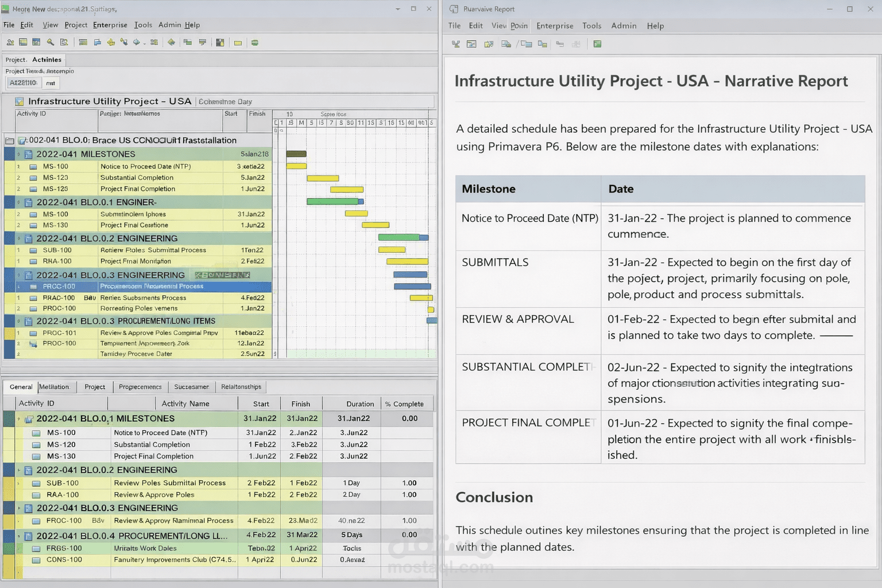Click the network diagram icon in report window toolbar
This screenshot has height=588, width=882.
[x=456, y=44]
